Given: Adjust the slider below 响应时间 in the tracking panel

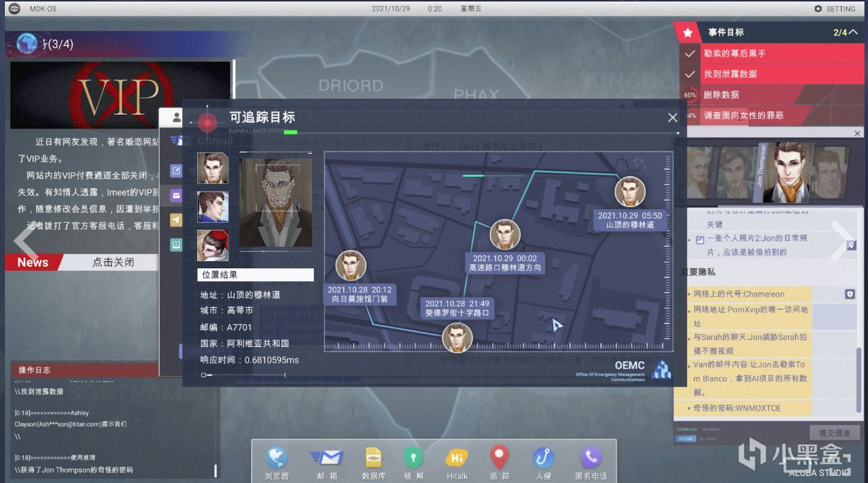Looking at the screenshot, I should tap(243, 374).
